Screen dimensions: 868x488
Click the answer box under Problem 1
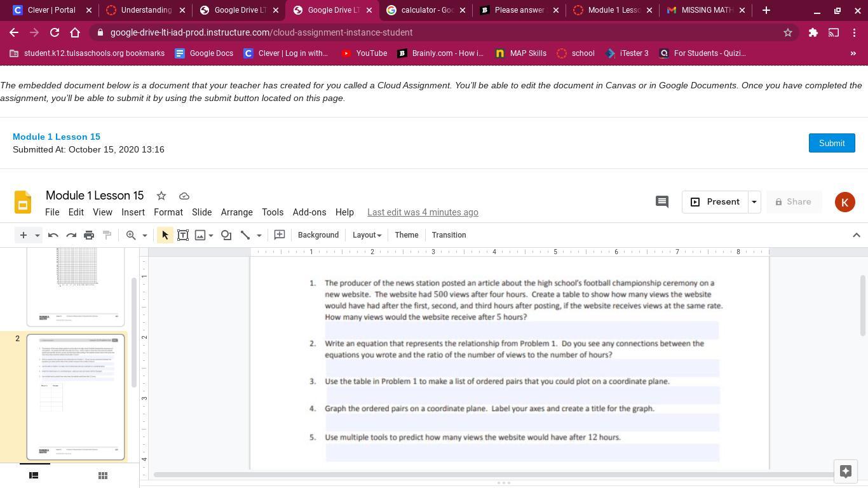[522, 330]
